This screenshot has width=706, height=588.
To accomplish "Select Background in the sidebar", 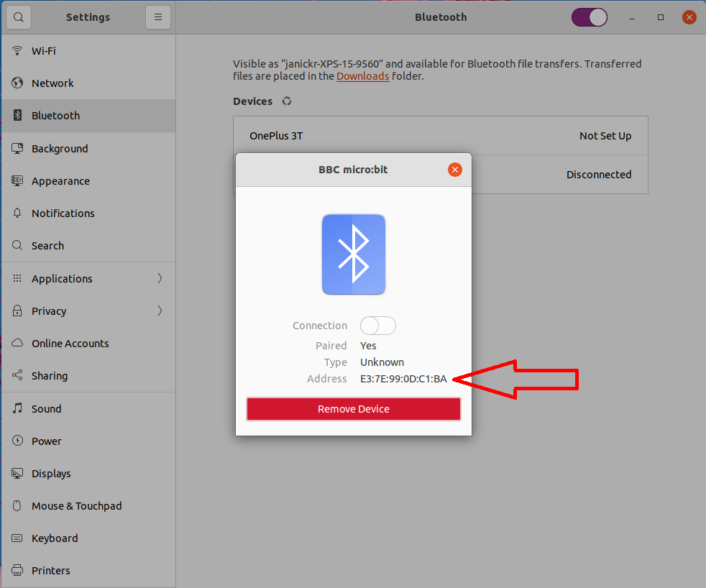I will (88, 149).
